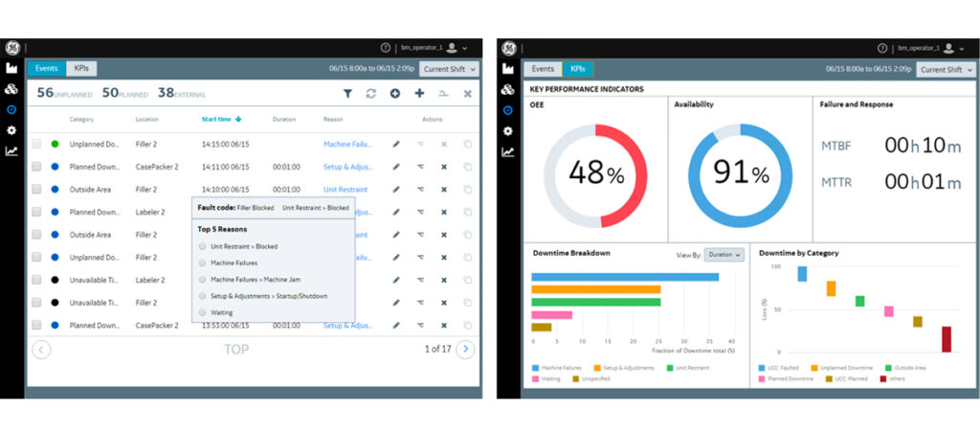Click the trend chart icon in left panel sidebar

(11, 151)
